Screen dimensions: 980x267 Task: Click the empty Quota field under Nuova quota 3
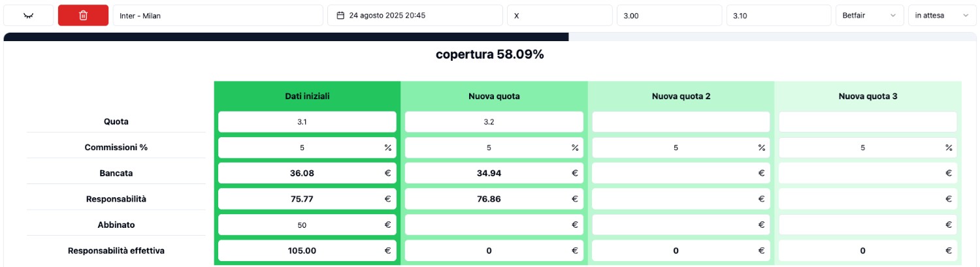[x=868, y=121]
